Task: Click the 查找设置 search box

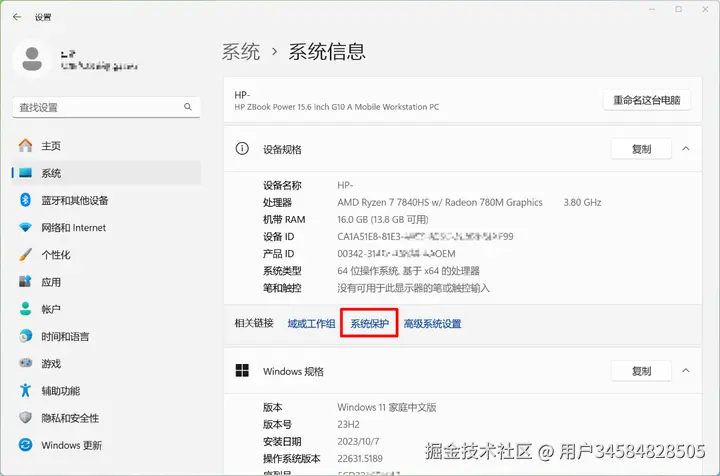Action: click(106, 107)
